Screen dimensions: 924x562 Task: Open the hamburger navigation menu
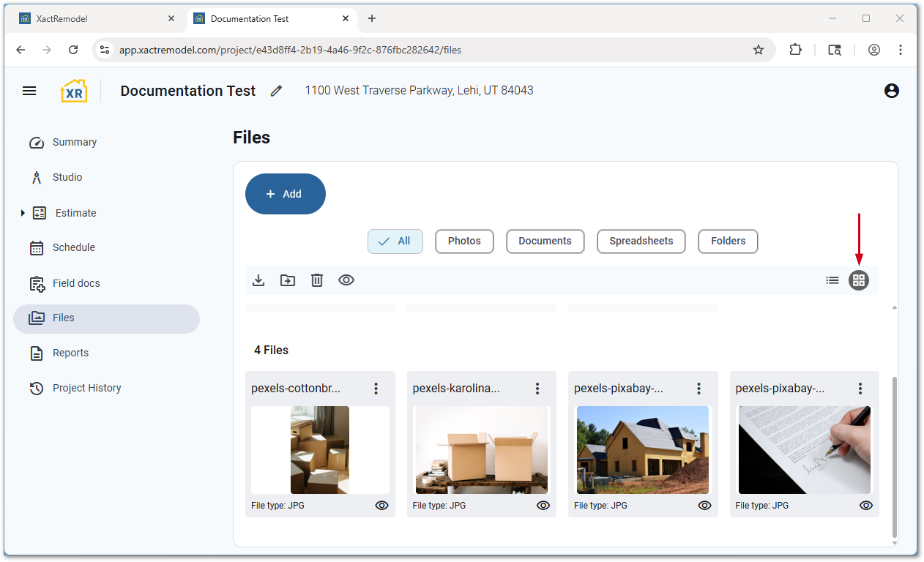pos(29,91)
